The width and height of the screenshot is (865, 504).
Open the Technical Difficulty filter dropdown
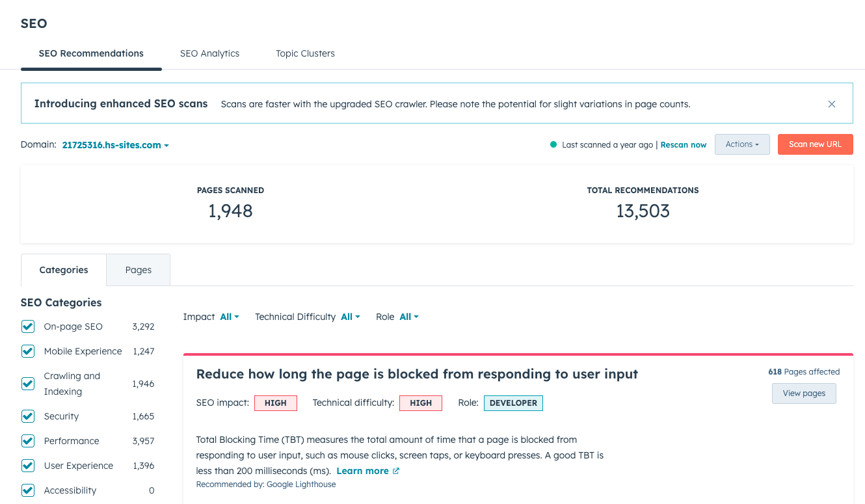click(351, 317)
